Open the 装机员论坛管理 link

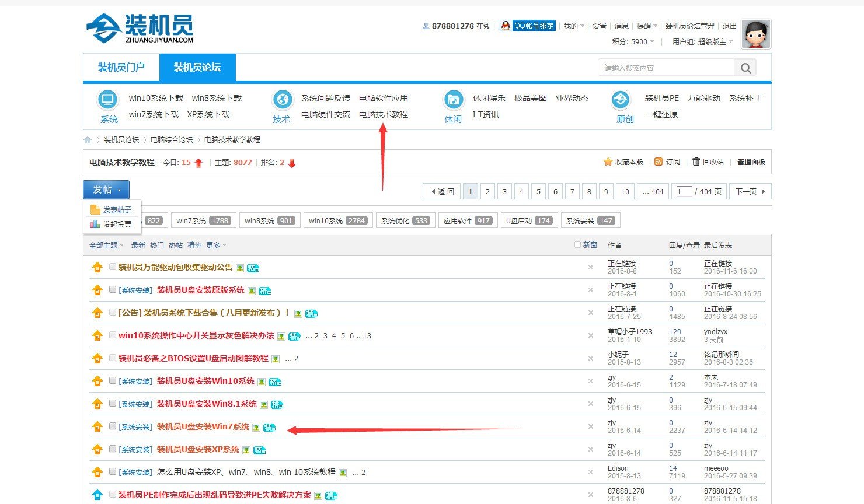[x=690, y=26]
